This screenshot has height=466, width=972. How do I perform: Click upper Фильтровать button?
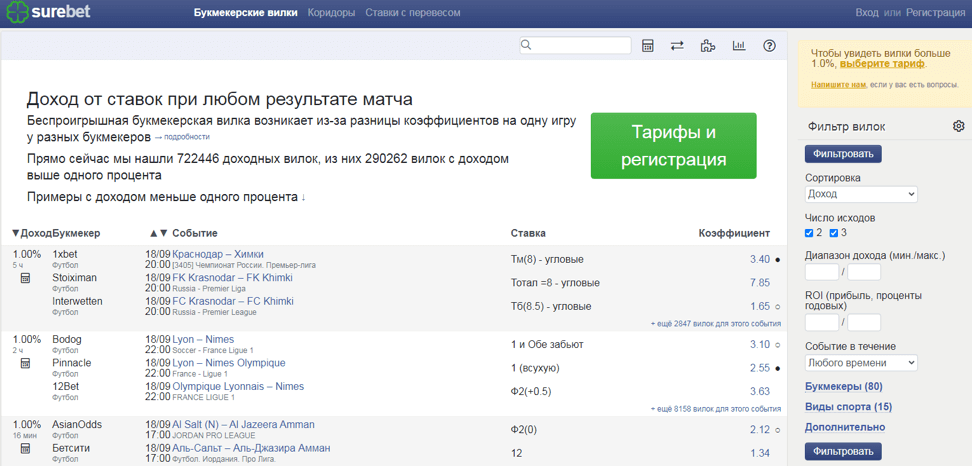click(843, 153)
